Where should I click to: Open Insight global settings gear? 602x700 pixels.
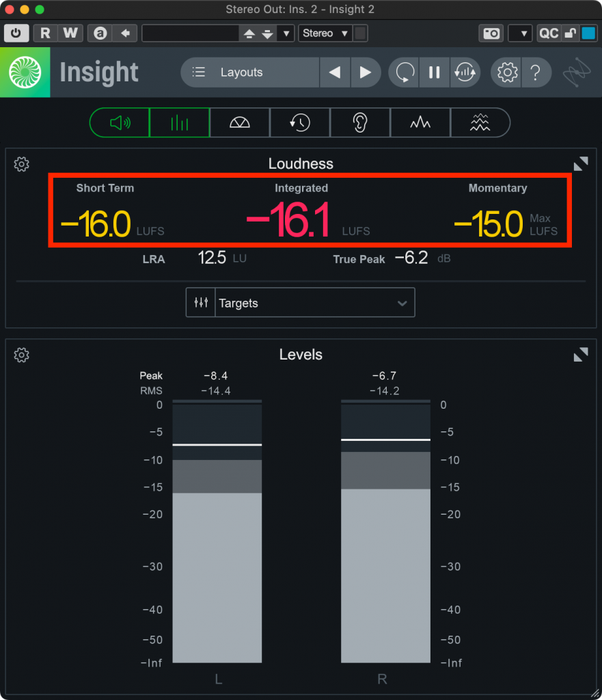507,72
